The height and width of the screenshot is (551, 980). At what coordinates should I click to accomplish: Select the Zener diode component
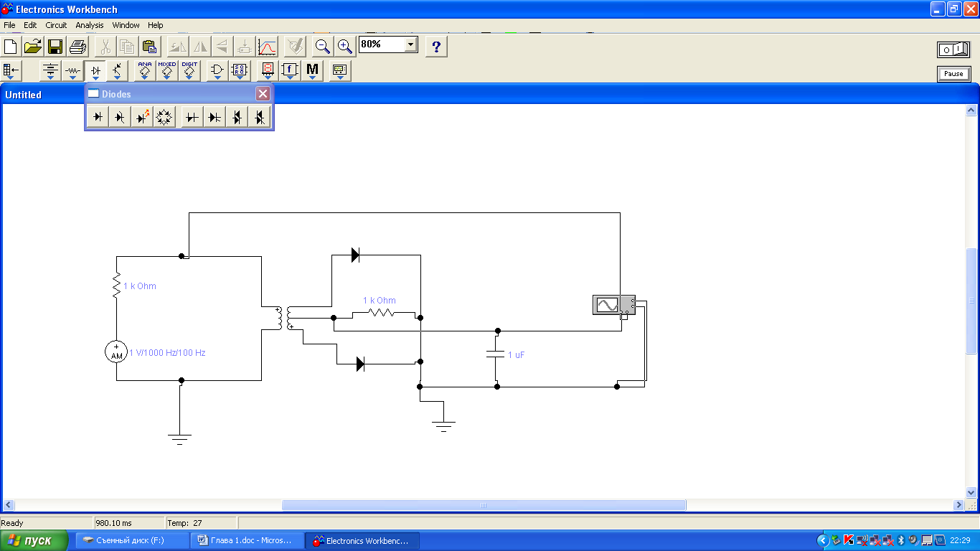pyautogui.click(x=120, y=117)
